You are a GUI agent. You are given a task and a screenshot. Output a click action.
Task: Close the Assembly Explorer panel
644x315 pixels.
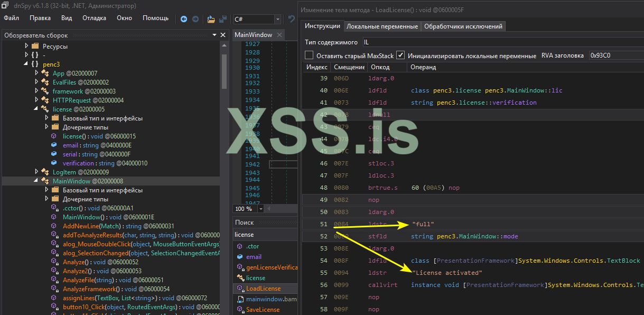coord(223,35)
